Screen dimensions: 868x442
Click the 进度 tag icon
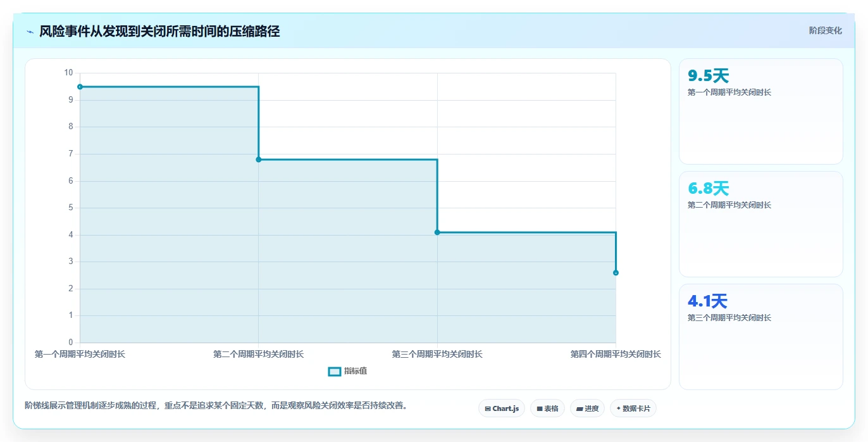click(580, 409)
